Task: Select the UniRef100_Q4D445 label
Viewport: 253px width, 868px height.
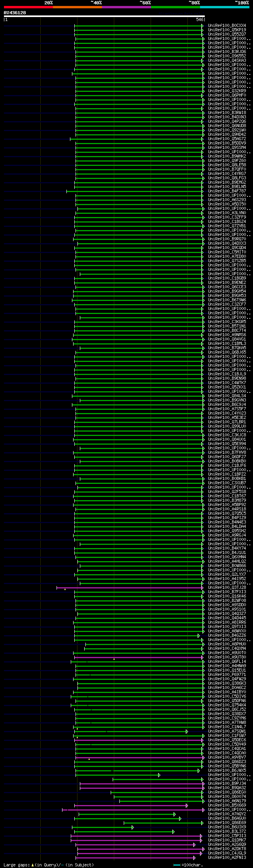Action: pyautogui.click(x=227, y=618)
